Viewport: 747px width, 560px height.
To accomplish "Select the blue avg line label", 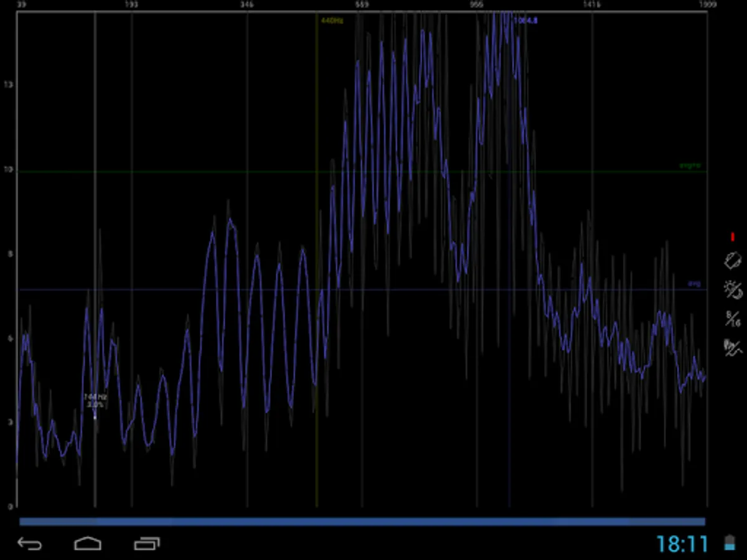I will (x=694, y=284).
